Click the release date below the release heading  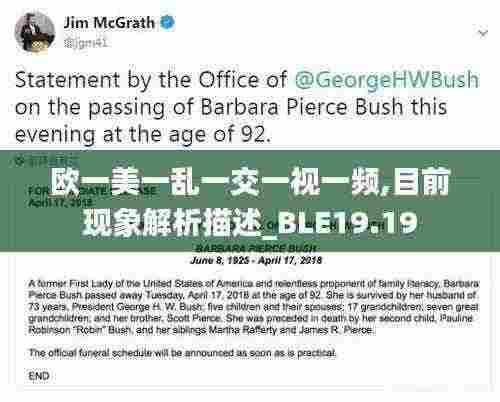tap(62, 202)
